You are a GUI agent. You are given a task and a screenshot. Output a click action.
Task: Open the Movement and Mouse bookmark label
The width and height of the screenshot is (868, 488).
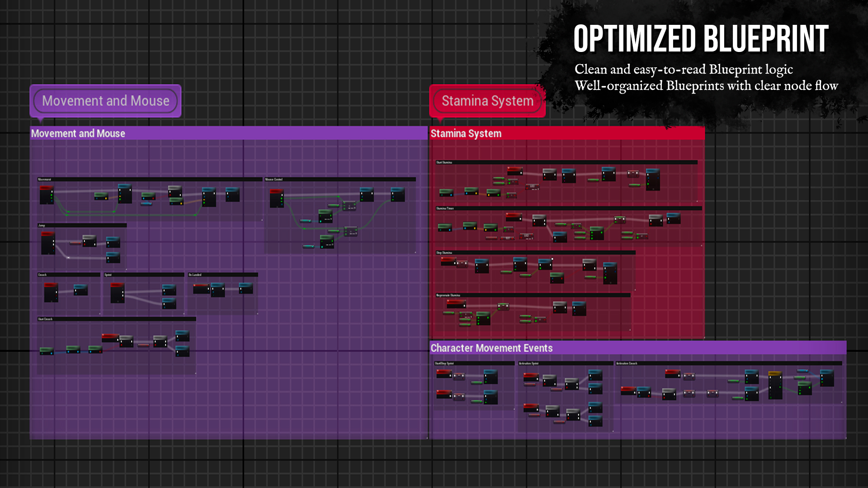pyautogui.click(x=105, y=101)
